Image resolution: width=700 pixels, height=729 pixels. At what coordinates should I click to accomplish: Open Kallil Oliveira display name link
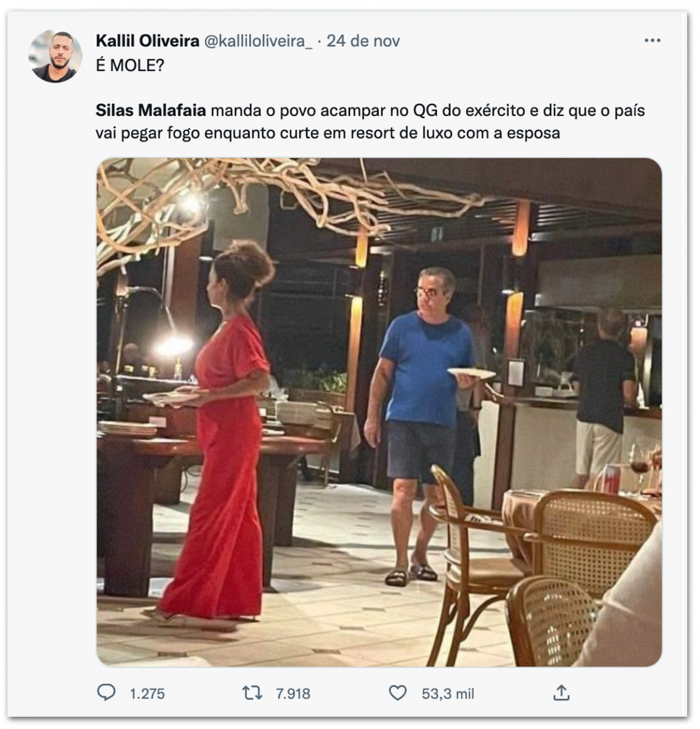[148, 41]
